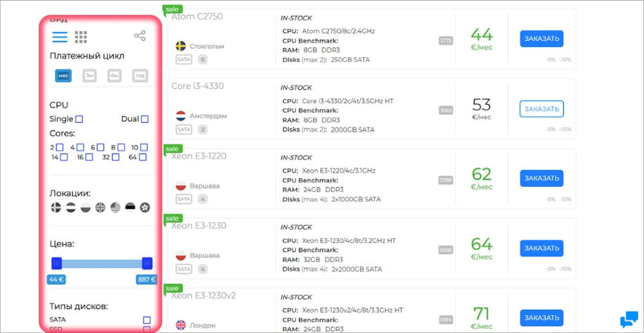Click the UK flag next to Лондон

point(181,325)
